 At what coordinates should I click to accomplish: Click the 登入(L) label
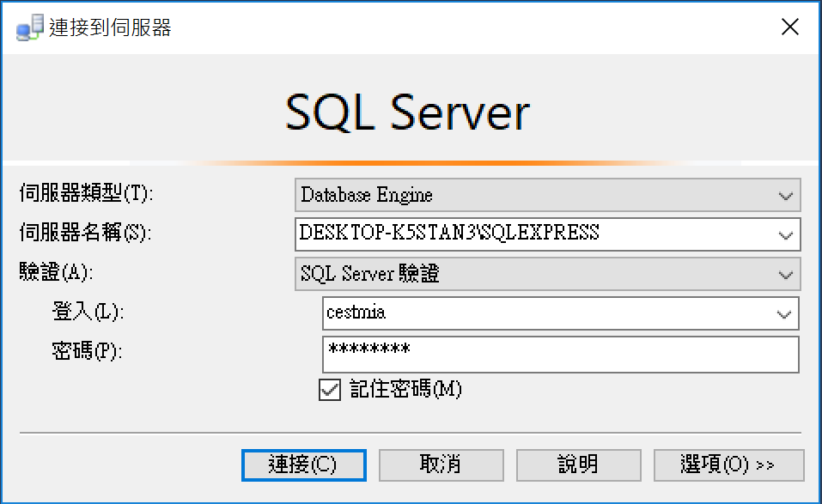tap(88, 312)
